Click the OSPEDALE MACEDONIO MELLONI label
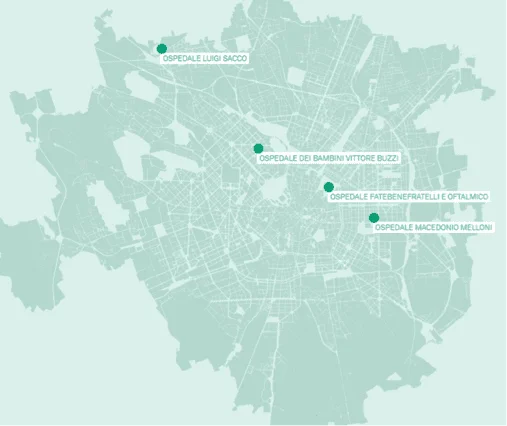507x426 pixels. click(433, 228)
